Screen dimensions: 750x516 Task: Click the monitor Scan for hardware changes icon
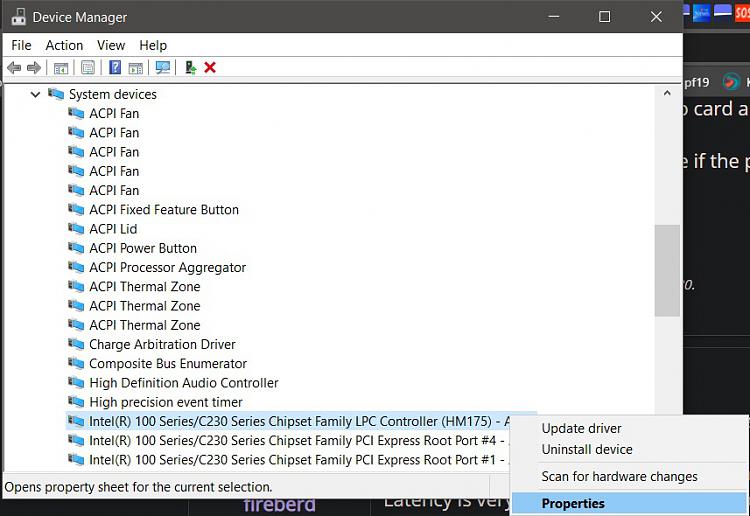coord(163,67)
